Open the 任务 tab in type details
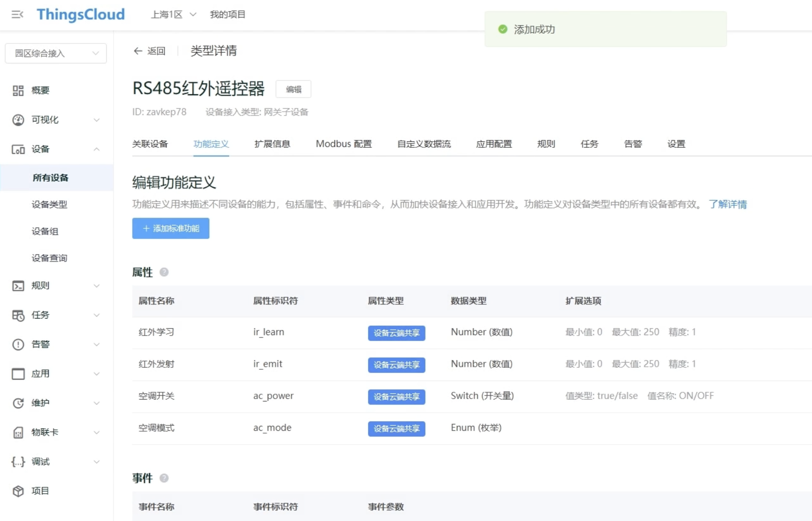This screenshot has height=521, width=812. click(x=590, y=144)
